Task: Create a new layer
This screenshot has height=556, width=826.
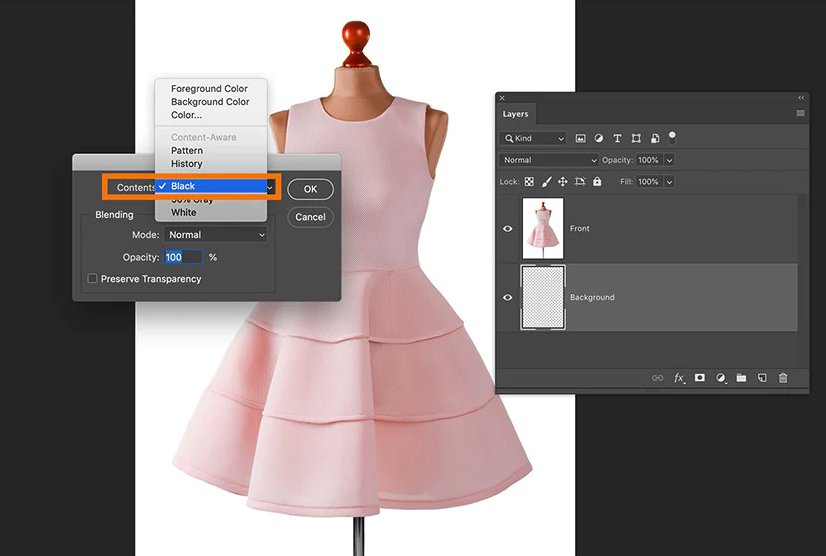Action: point(762,378)
